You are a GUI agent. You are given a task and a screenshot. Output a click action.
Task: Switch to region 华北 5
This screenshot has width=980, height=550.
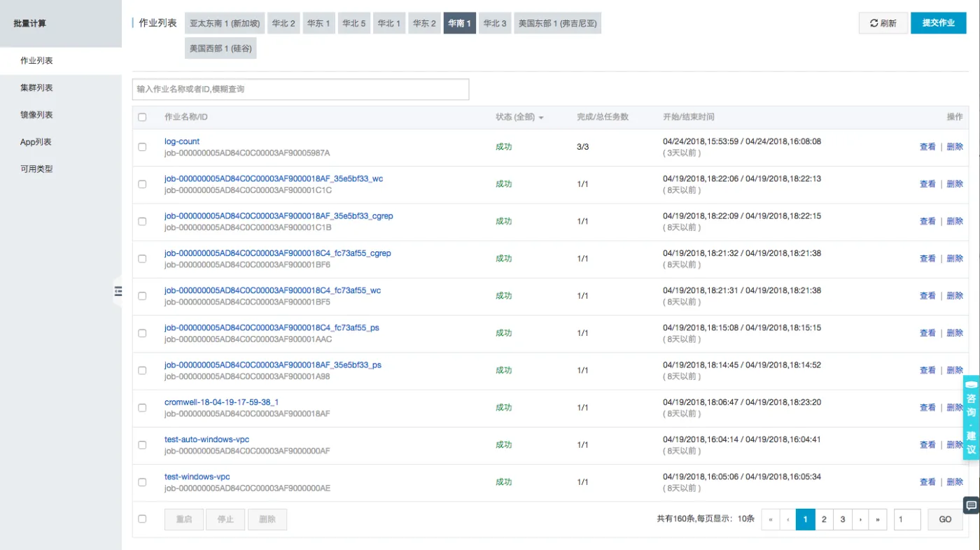pyautogui.click(x=353, y=23)
